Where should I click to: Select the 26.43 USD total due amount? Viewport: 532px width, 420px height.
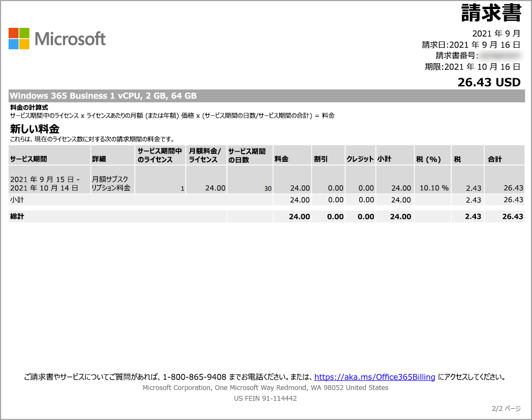[x=489, y=82]
